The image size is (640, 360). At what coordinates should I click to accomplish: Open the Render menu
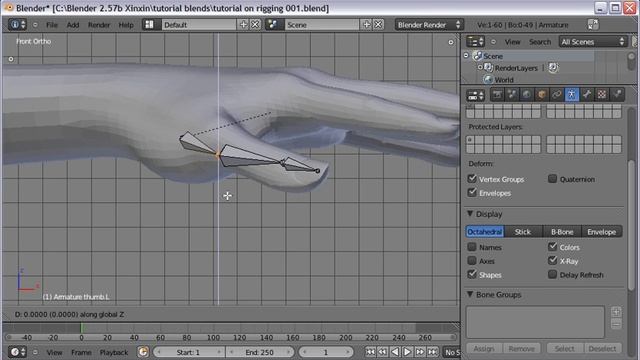99,25
